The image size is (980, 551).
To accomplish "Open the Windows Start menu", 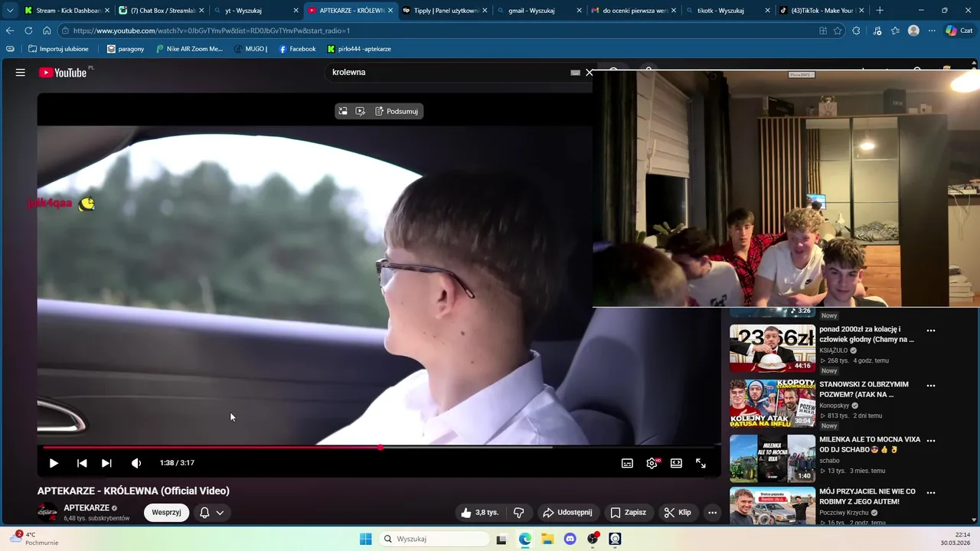I will pyautogui.click(x=366, y=539).
